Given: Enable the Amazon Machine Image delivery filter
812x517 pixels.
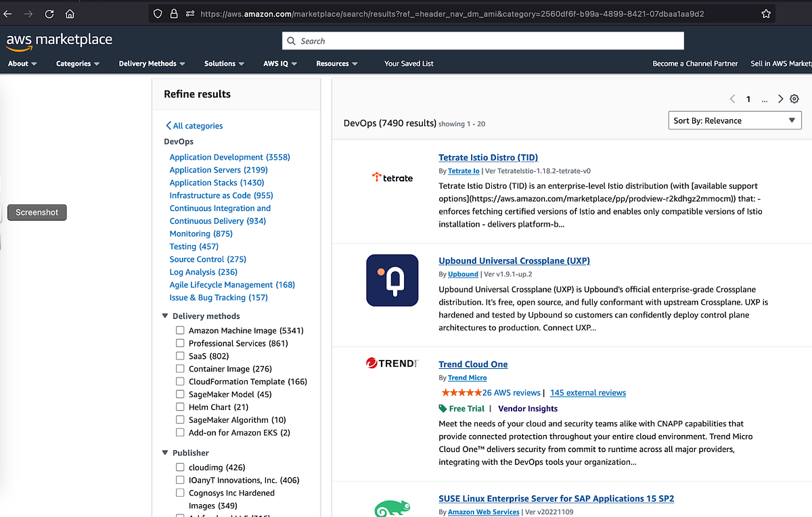Looking at the screenshot, I should point(180,330).
